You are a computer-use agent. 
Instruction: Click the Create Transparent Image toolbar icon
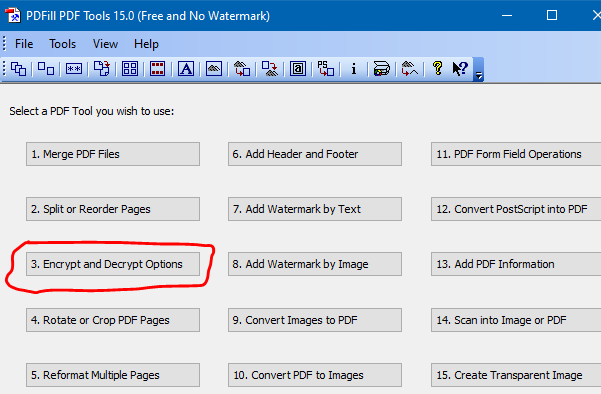409,69
